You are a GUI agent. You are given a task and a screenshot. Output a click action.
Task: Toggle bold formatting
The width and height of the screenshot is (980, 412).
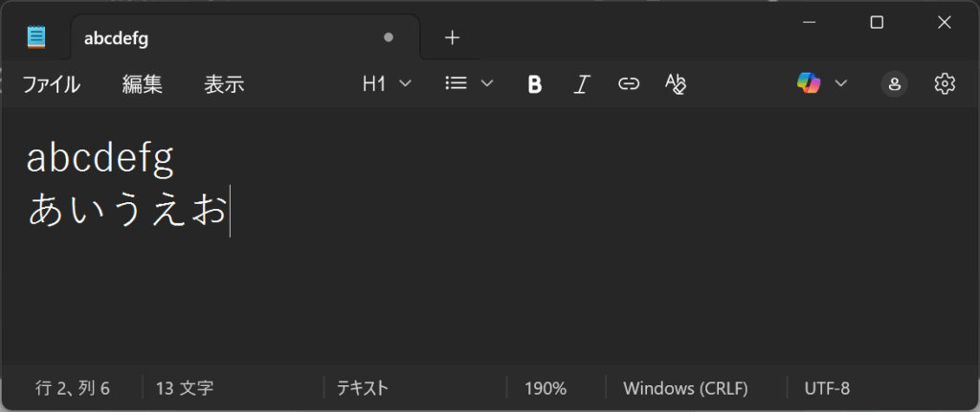pos(535,84)
